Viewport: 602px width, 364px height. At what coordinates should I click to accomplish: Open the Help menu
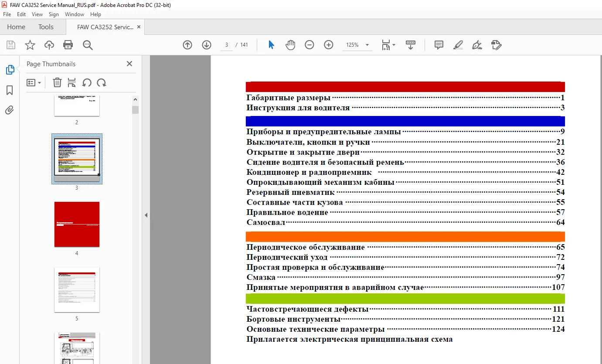(x=95, y=14)
